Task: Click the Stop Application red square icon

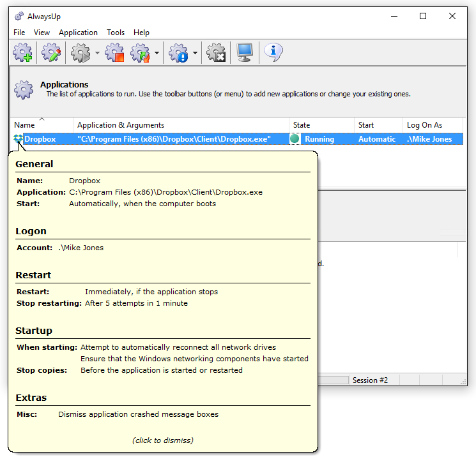Action: 115,52
